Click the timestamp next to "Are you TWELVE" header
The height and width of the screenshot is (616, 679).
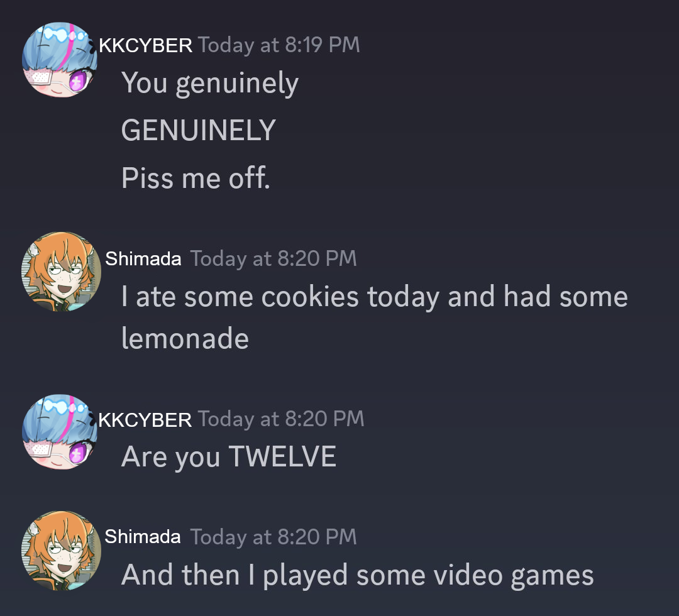point(281,419)
